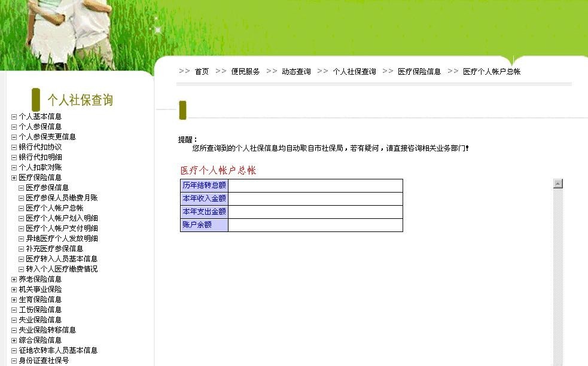Image resolution: width=588 pixels, height=366 pixels.
Task: Expand the 养老保险信息 tree node
Action: tap(14, 279)
